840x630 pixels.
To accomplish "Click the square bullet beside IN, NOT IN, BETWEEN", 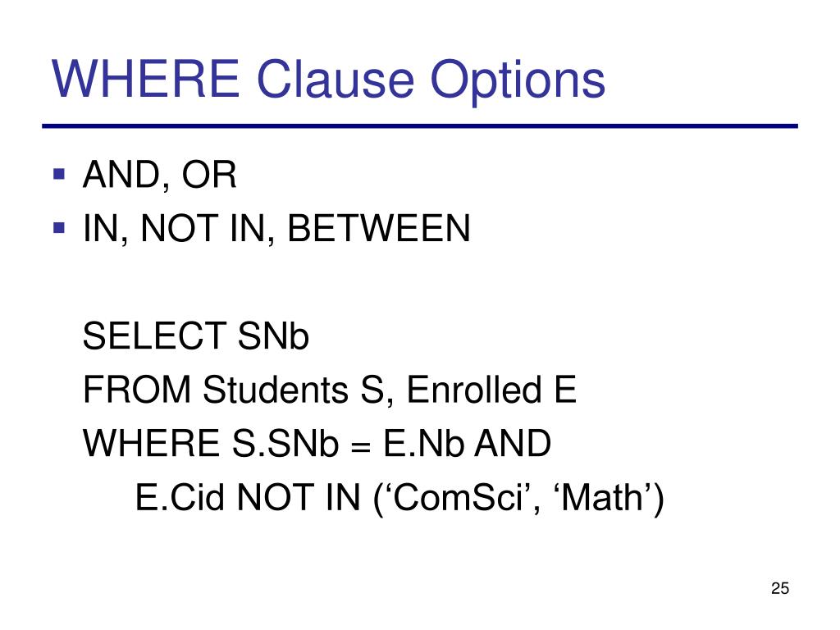I will pyautogui.click(x=59, y=228).
